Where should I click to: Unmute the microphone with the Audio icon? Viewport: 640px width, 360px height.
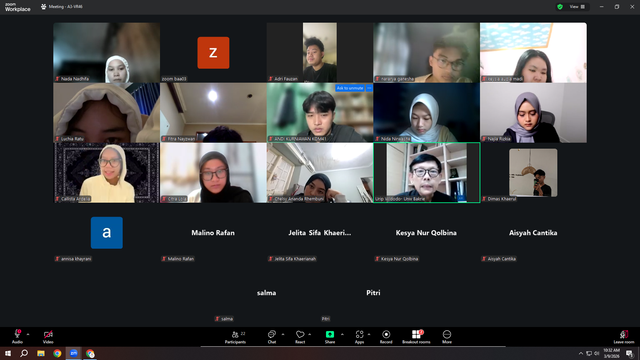point(17,334)
